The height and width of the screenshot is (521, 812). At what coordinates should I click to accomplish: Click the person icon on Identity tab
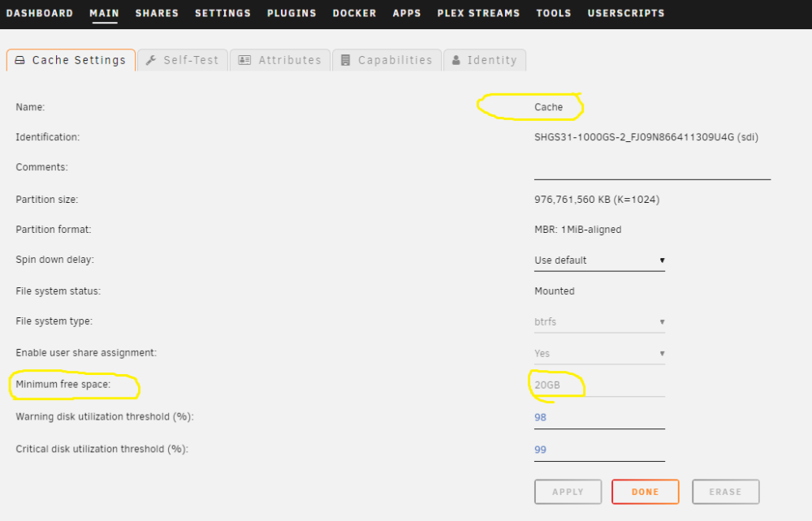[456, 60]
